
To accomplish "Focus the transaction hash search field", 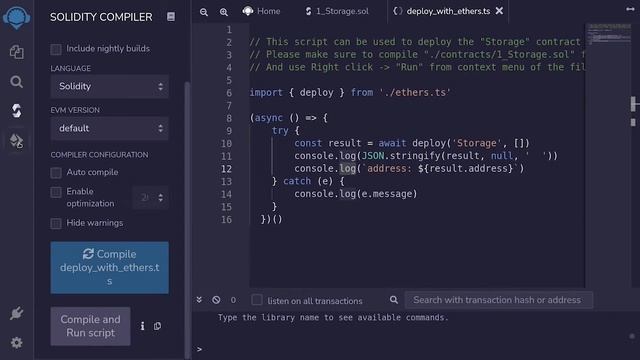I will pyautogui.click(x=498, y=300).
